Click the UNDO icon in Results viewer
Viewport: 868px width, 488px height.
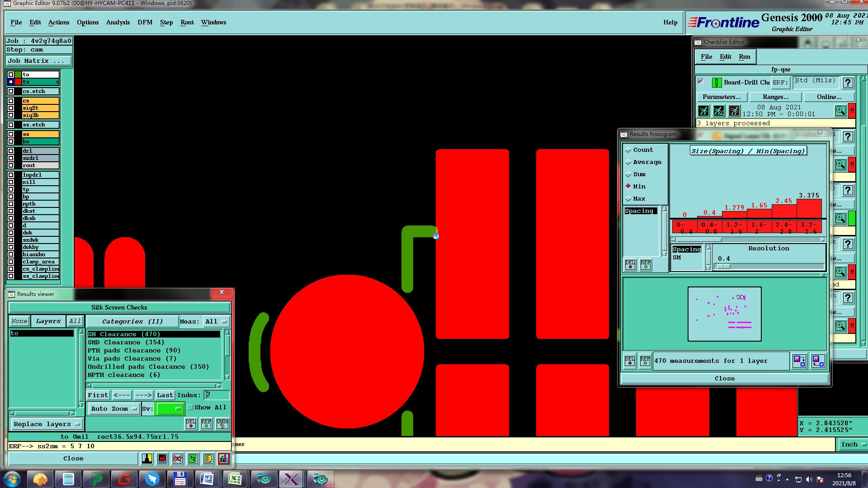(x=222, y=423)
